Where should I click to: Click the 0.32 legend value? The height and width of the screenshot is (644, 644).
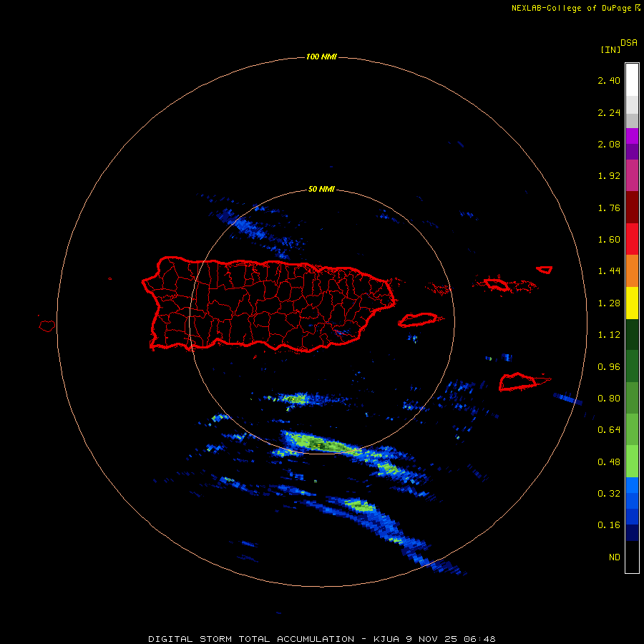click(609, 494)
